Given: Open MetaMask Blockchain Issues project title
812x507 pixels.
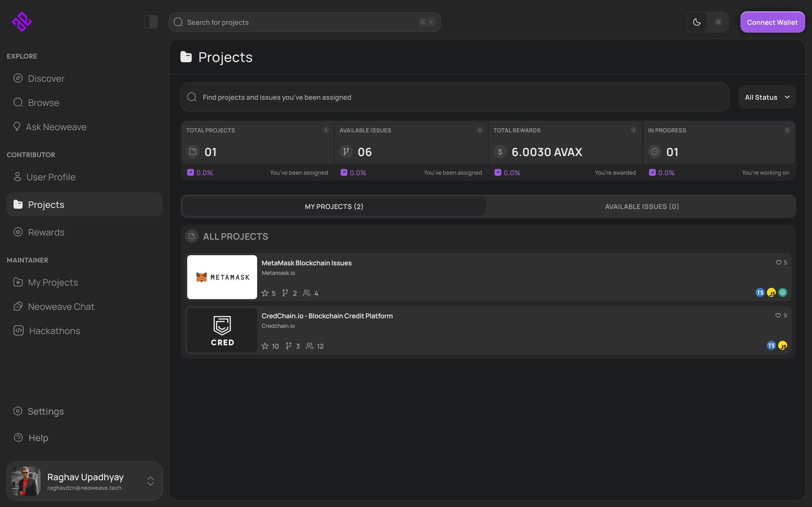Looking at the screenshot, I should point(306,263).
